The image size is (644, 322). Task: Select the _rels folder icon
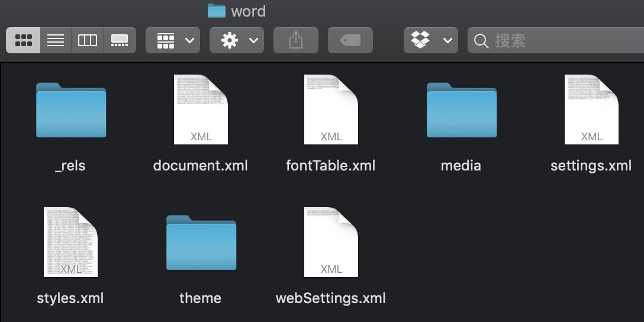(x=71, y=110)
